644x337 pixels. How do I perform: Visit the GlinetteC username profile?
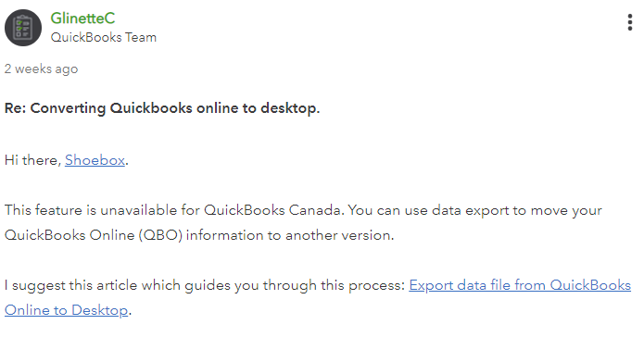[x=82, y=19]
